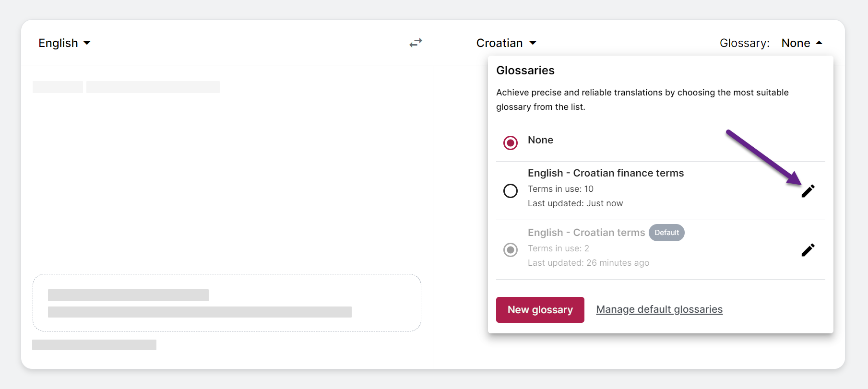The height and width of the screenshot is (389, 868).
Task: Swap source and target languages
Action: coord(416,43)
